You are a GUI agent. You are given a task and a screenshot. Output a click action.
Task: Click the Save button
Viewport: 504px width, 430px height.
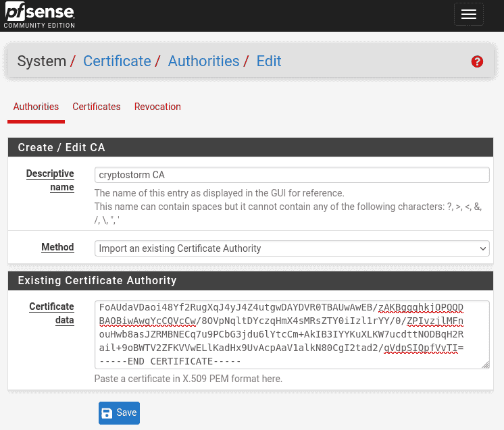tap(120, 413)
